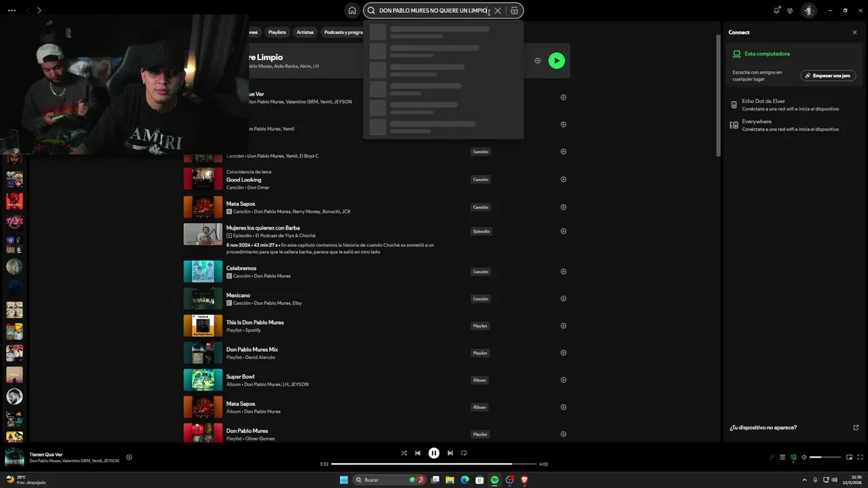
Task: Open external link icon in Connect panel
Action: tap(856, 428)
